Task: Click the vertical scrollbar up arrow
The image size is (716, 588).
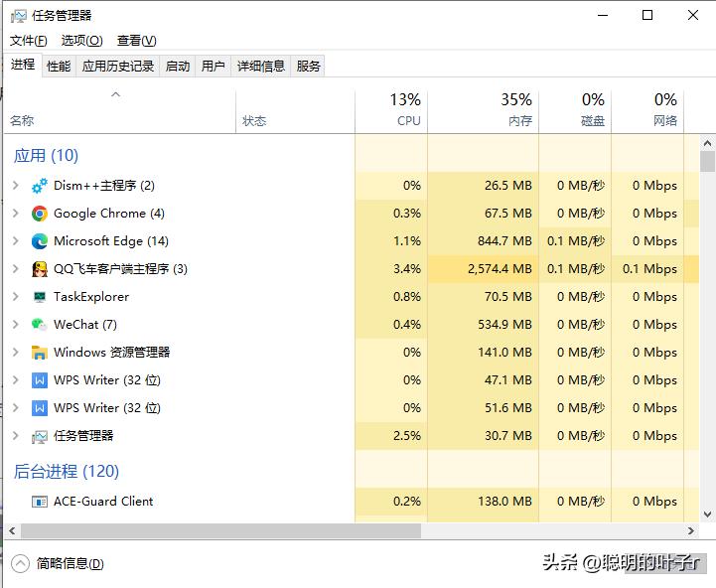Action: (707, 143)
